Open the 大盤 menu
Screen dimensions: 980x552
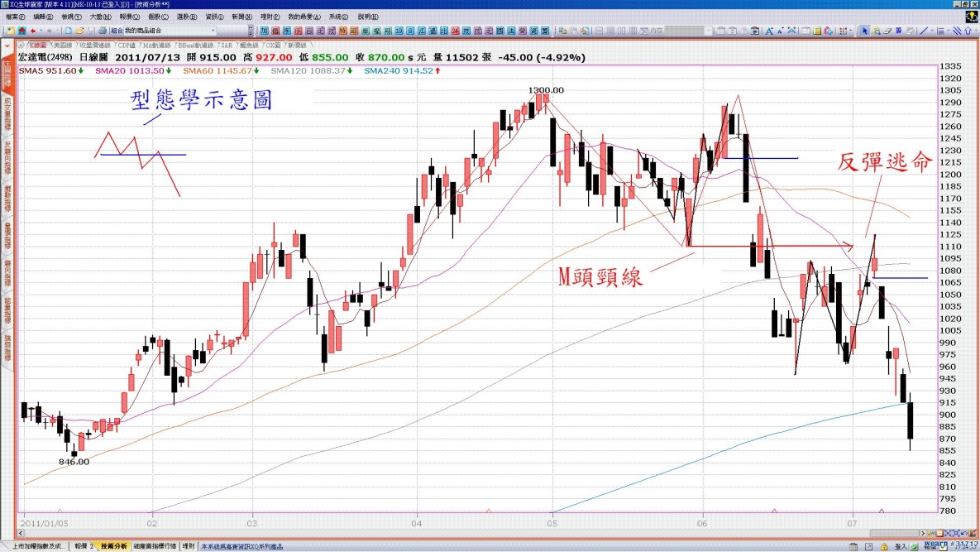click(x=100, y=17)
